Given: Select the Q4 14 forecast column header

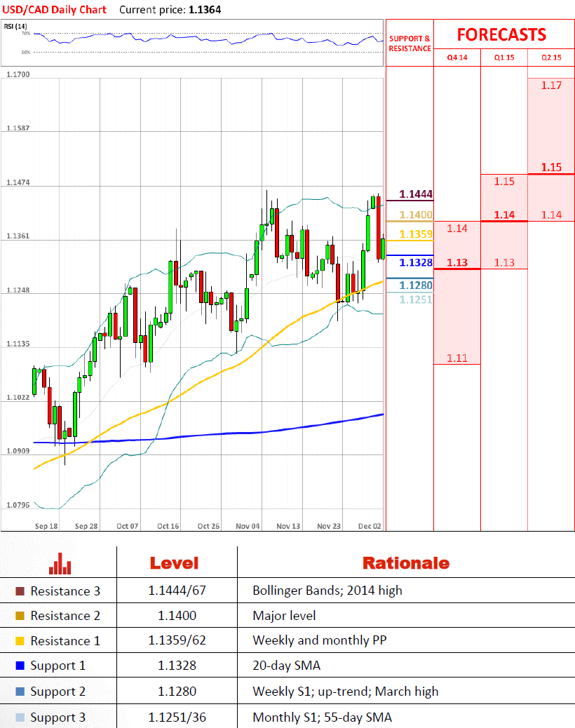Looking at the screenshot, I should point(457,58).
